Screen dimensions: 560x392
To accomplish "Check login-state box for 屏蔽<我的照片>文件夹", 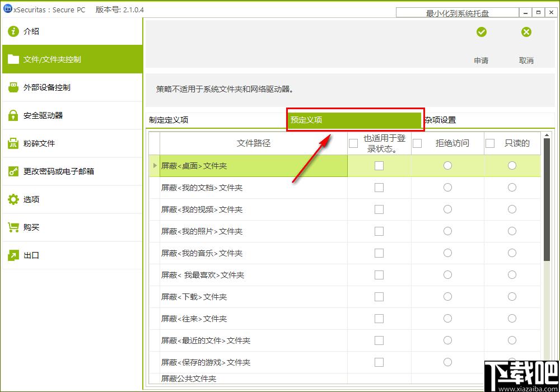I will click(379, 231).
